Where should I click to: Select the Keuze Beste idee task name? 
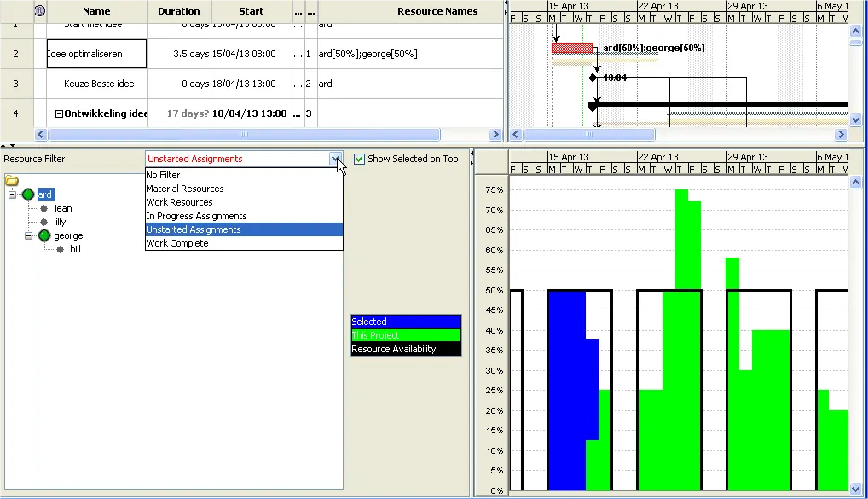pyautogui.click(x=99, y=84)
